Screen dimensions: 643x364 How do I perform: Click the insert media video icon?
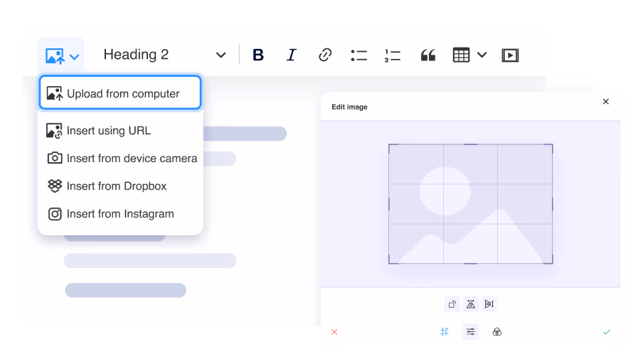click(510, 55)
